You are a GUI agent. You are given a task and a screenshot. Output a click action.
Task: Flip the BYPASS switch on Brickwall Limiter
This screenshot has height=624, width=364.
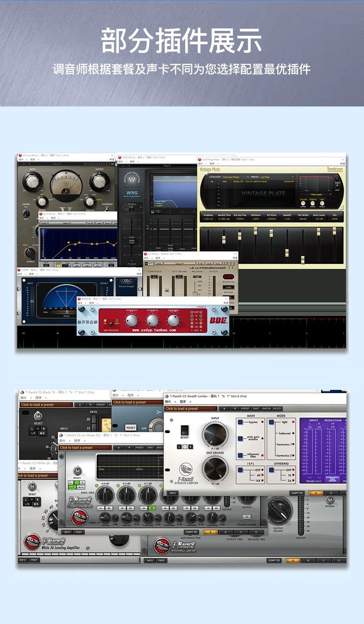pos(330,500)
